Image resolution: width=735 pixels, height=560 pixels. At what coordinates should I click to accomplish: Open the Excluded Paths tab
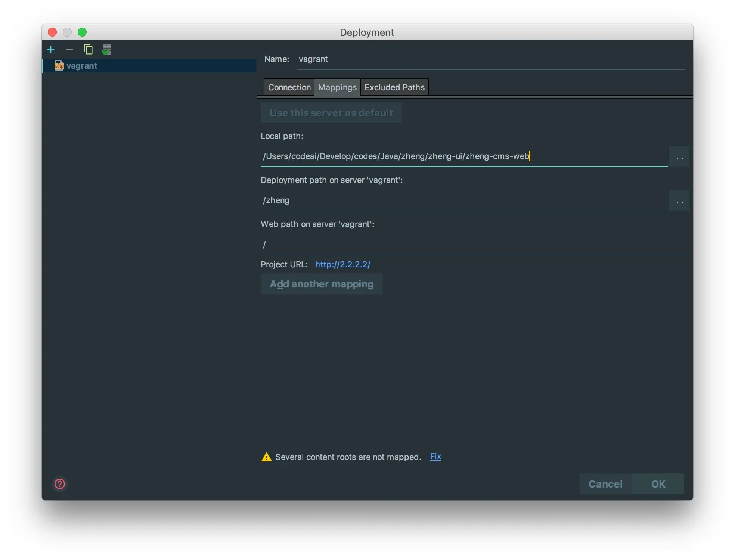click(x=394, y=87)
